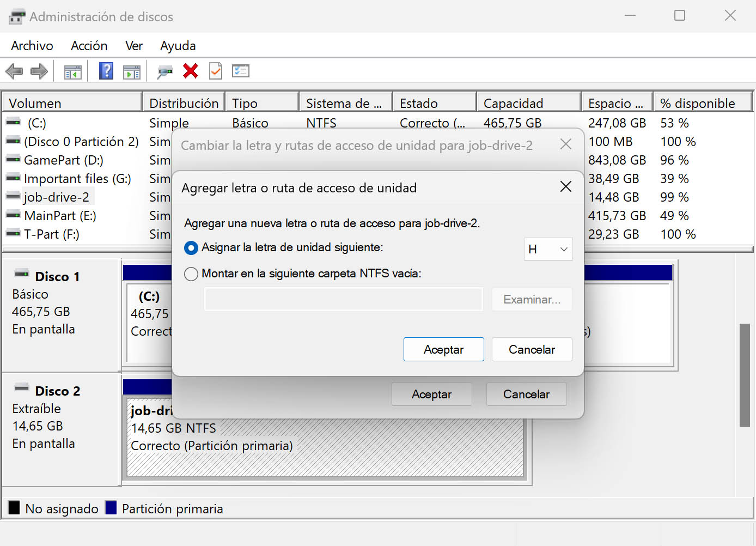
Task: Sort by the Distribución column header
Action: (x=184, y=103)
